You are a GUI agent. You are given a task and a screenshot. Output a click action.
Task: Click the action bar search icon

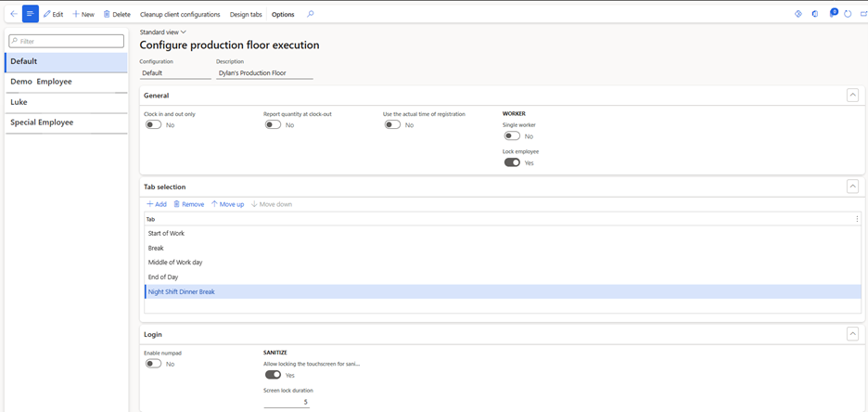point(311,14)
